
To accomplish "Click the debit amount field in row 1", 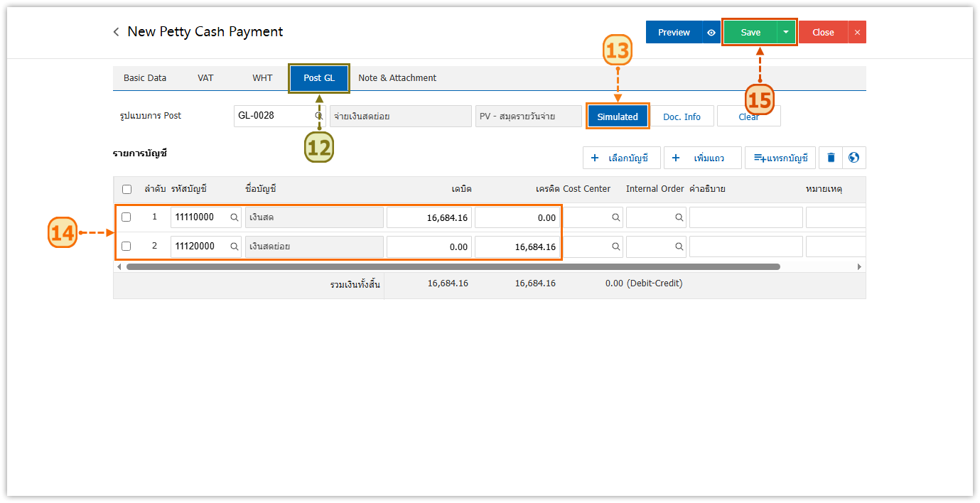I will [x=429, y=217].
